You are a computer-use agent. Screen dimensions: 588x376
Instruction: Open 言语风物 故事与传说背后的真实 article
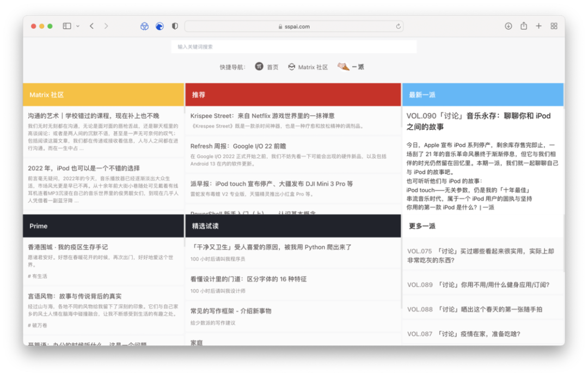pos(75,296)
